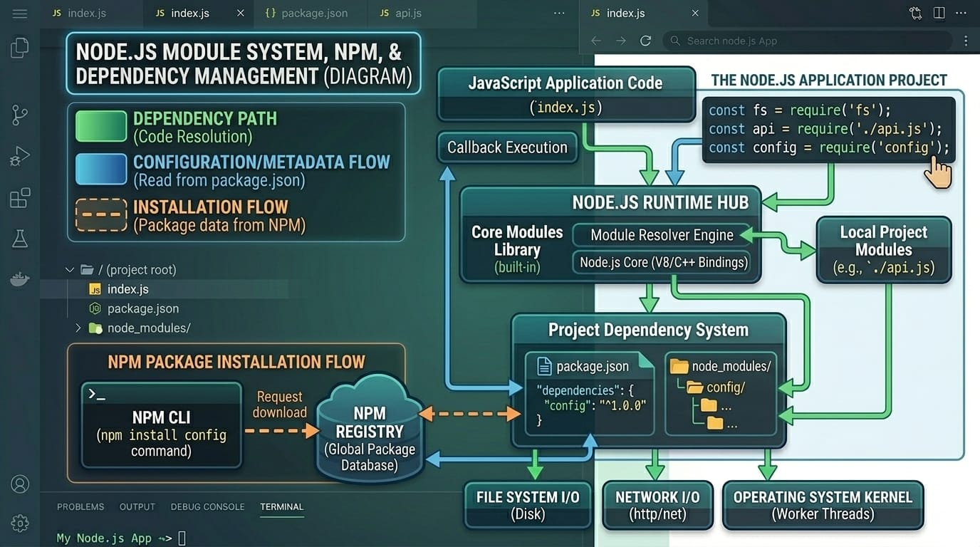The height and width of the screenshot is (547, 980).
Task: Click the hamburger menu icon
Action: tap(20, 14)
